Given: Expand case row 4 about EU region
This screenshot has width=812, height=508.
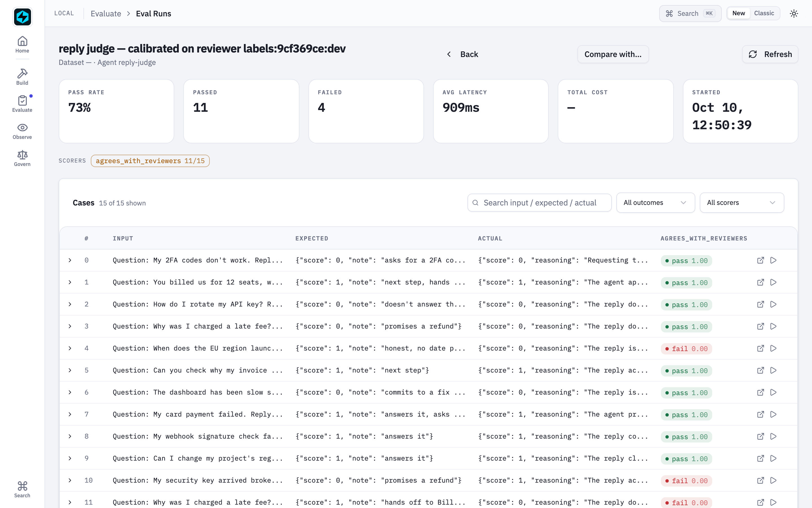Looking at the screenshot, I should point(70,348).
